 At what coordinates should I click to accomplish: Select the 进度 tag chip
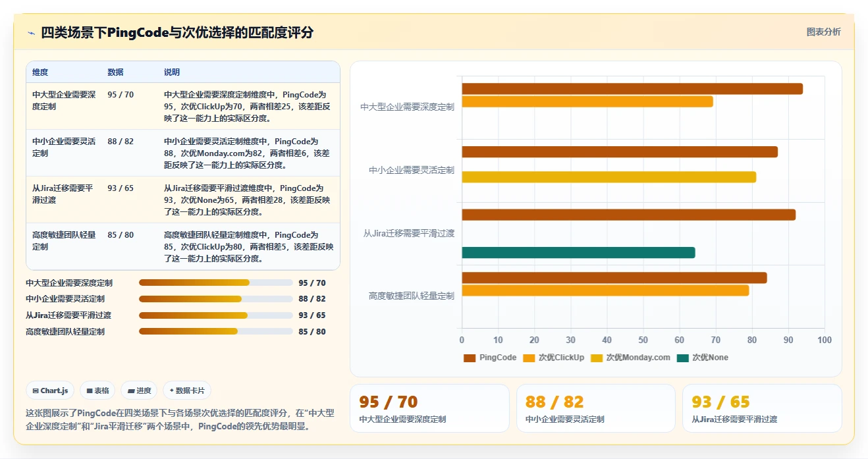coord(139,391)
